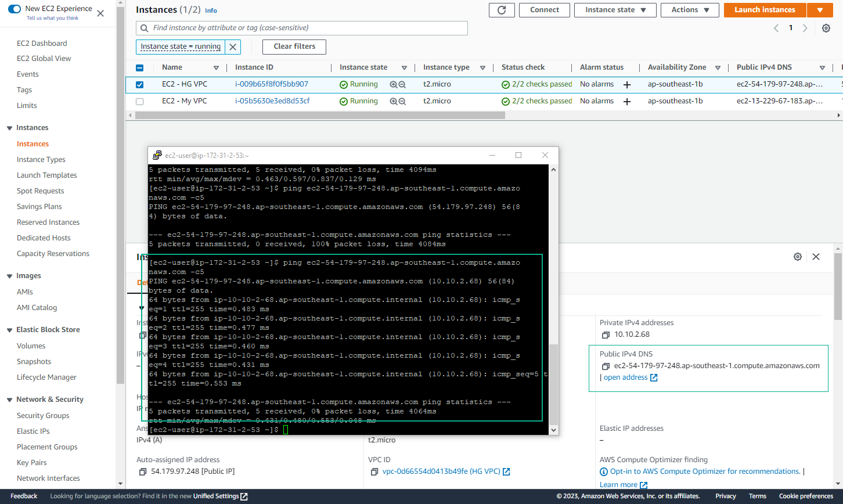Screen dimensions: 843x504
Task: Zoom out icon for EC2 - My VPC row
Action: 402,102
